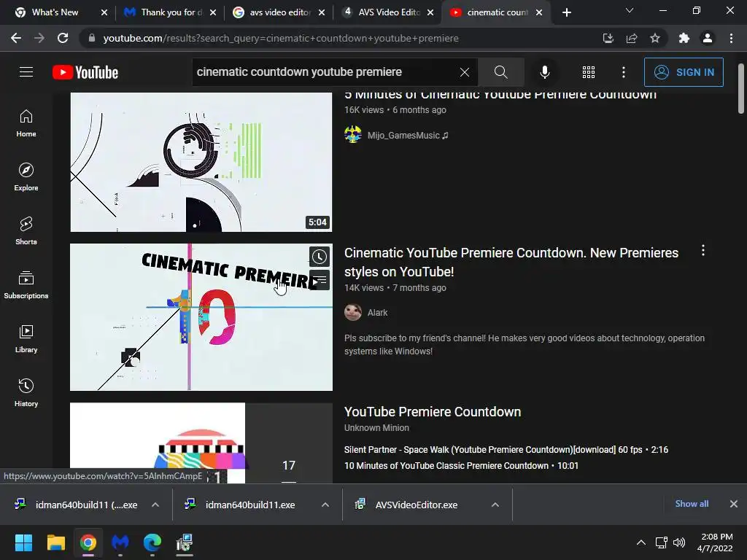This screenshot has height=560, width=747.
Task: Switch to the AVS Video Editor tab
Action: pos(387,12)
